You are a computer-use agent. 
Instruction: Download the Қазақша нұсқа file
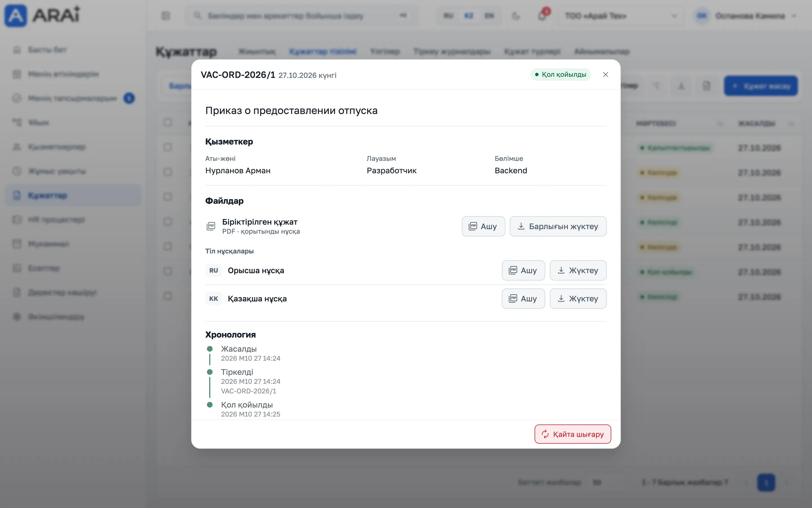point(578,299)
